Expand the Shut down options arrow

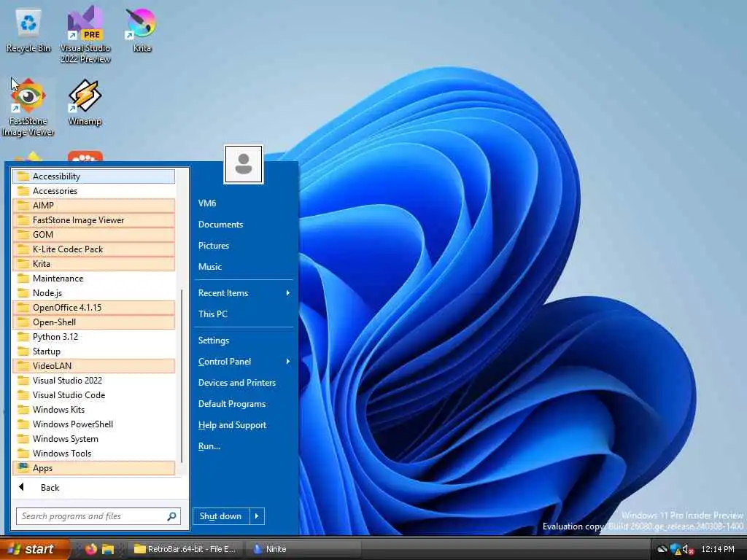[x=258, y=516]
